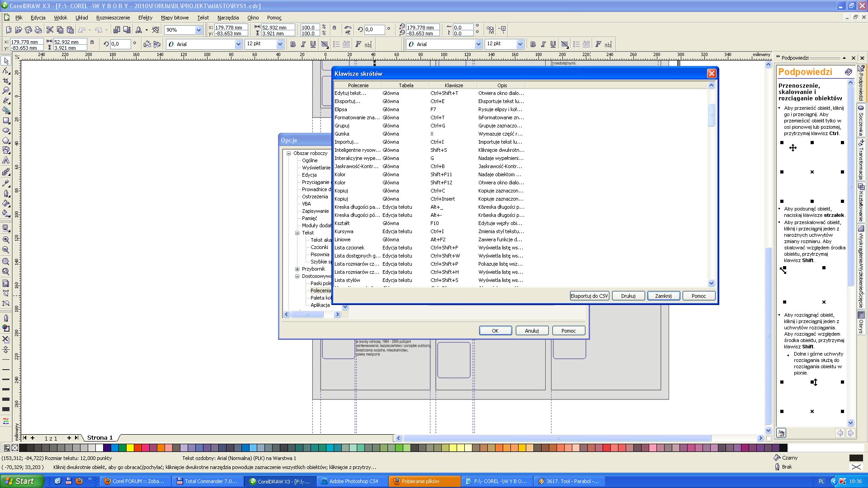Open the Efekty menu

coord(145,18)
